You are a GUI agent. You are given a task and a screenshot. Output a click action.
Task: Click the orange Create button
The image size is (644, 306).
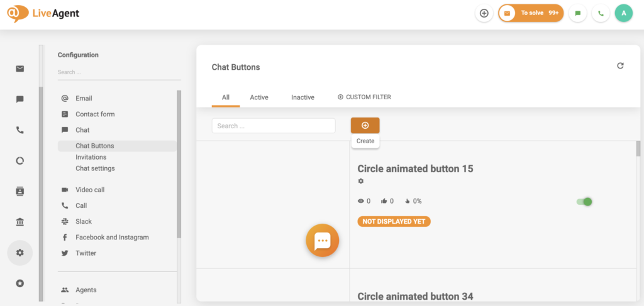[365, 125]
